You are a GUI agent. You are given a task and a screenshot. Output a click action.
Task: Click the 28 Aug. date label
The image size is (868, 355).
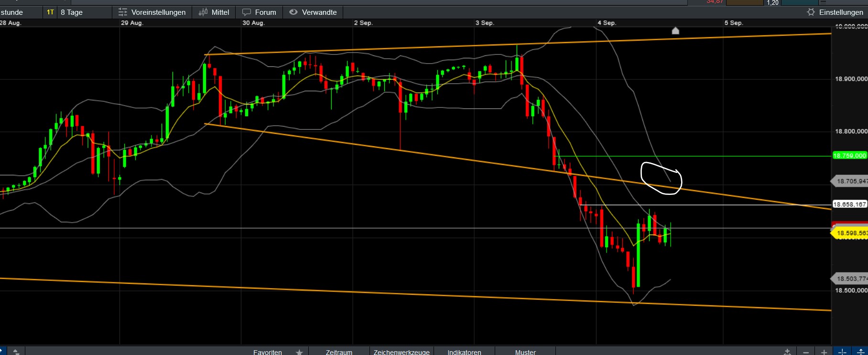(x=11, y=23)
